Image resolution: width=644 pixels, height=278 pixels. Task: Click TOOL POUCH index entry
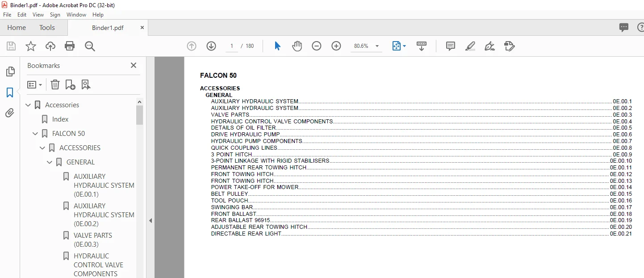tap(230, 201)
